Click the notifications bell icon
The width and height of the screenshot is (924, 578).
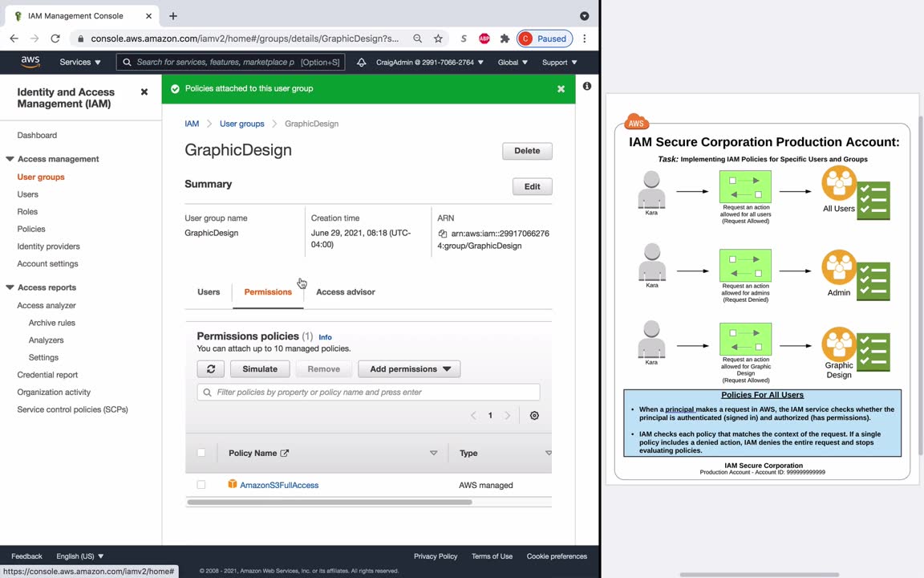pos(361,62)
